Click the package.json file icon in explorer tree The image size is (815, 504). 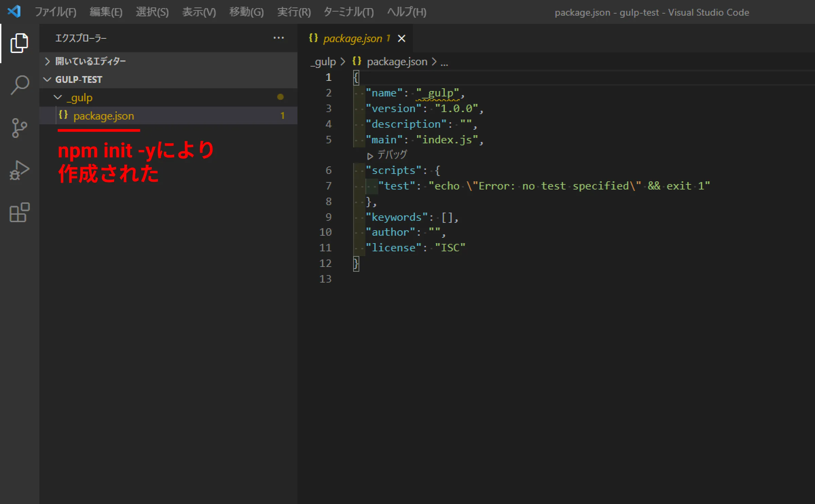click(63, 115)
